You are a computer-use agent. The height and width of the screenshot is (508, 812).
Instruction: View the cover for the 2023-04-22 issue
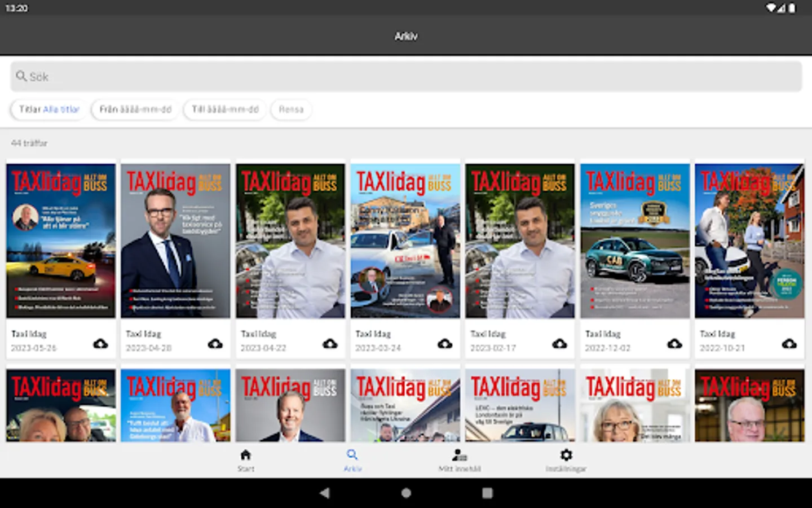pos(290,241)
